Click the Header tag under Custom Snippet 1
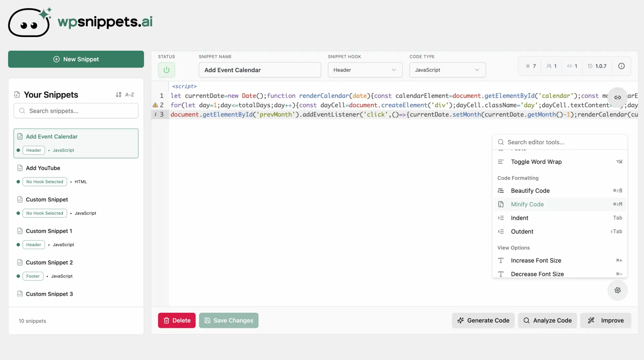This screenshot has height=360, width=644. [x=34, y=244]
